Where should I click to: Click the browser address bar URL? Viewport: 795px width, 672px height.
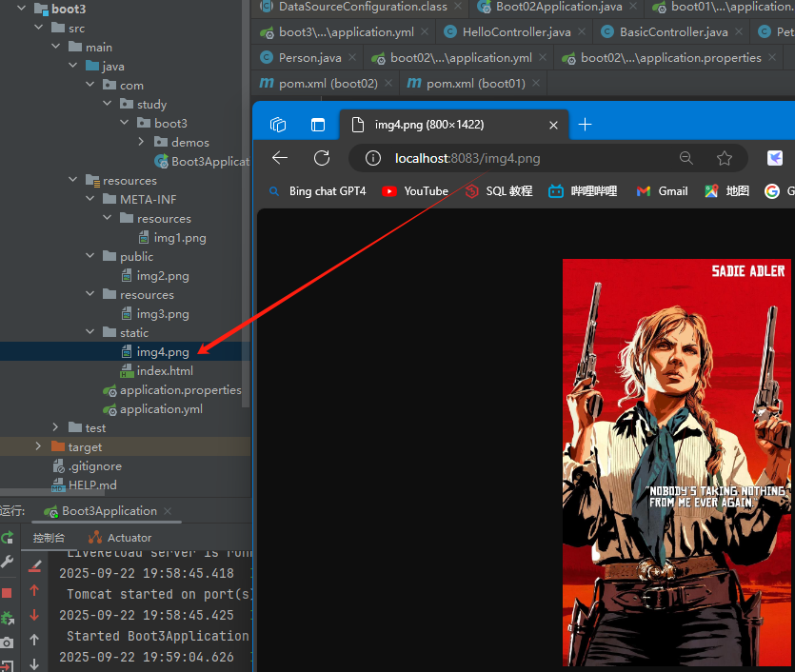coord(467,159)
